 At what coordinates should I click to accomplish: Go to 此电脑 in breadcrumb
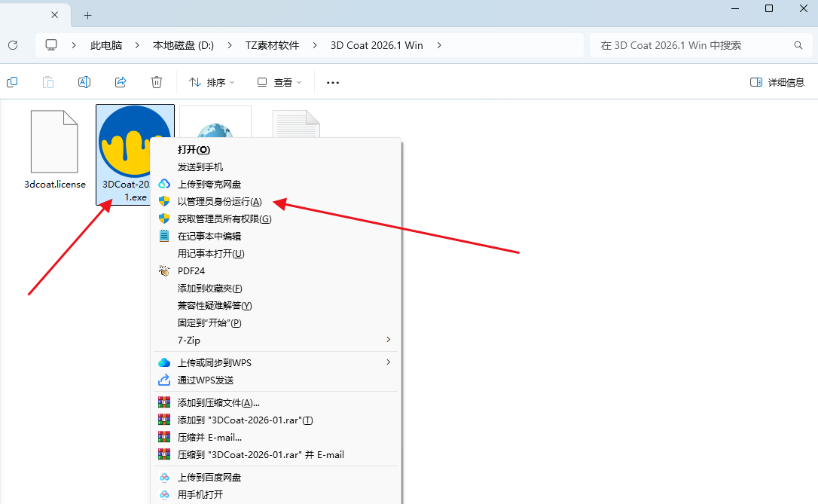(x=106, y=45)
